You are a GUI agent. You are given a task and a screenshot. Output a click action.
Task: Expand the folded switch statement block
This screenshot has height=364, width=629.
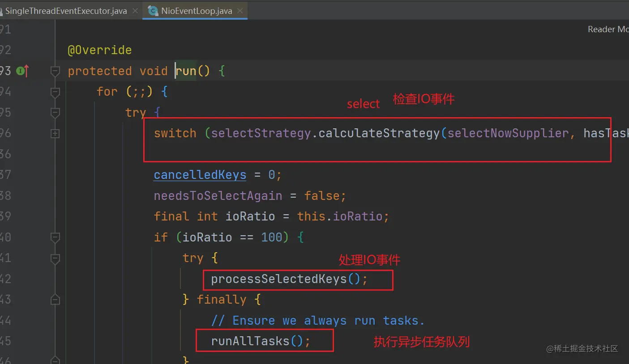coord(55,133)
